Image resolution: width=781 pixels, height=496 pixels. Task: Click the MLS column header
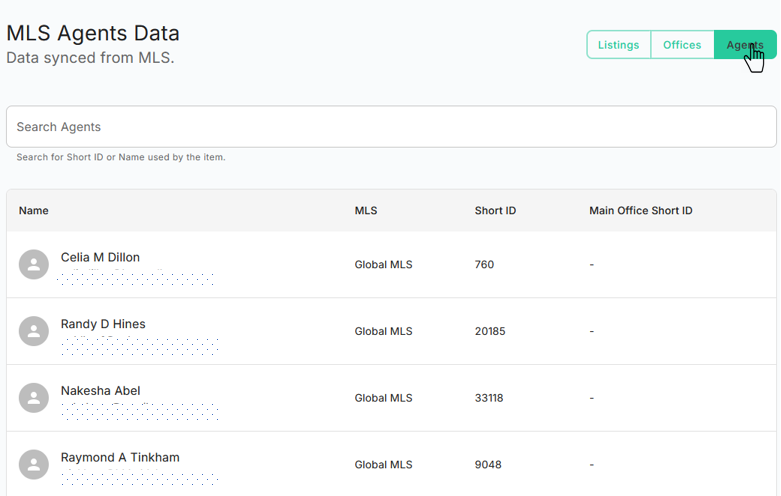point(366,211)
